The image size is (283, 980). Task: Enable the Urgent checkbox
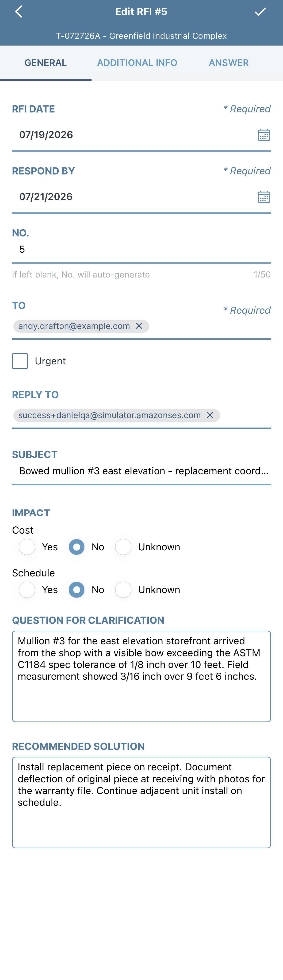point(20,361)
